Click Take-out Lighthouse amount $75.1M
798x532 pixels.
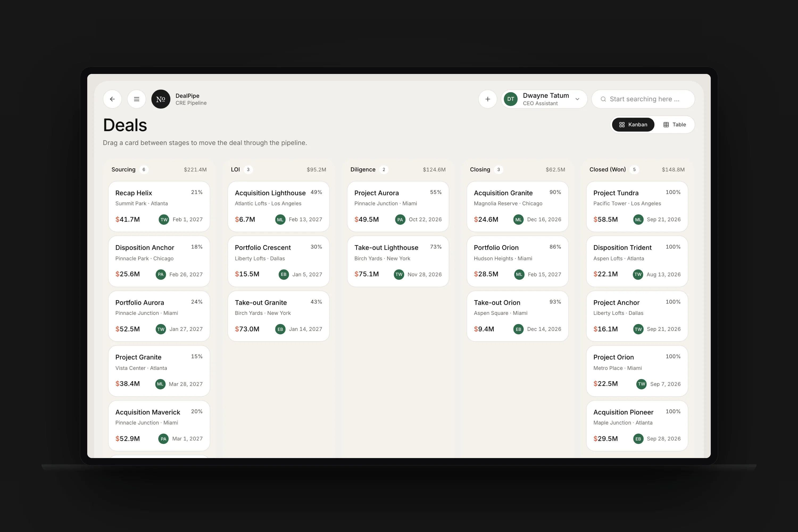(x=367, y=274)
